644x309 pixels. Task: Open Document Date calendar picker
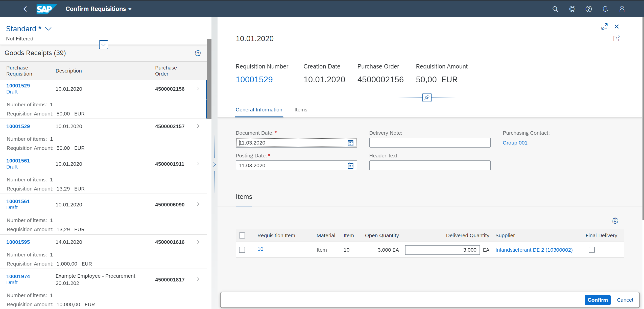click(x=350, y=143)
